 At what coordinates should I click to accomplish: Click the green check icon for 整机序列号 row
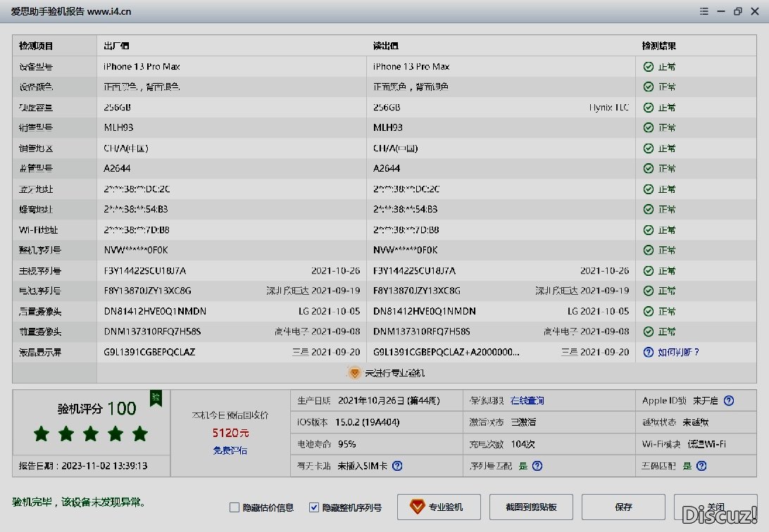click(649, 250)
